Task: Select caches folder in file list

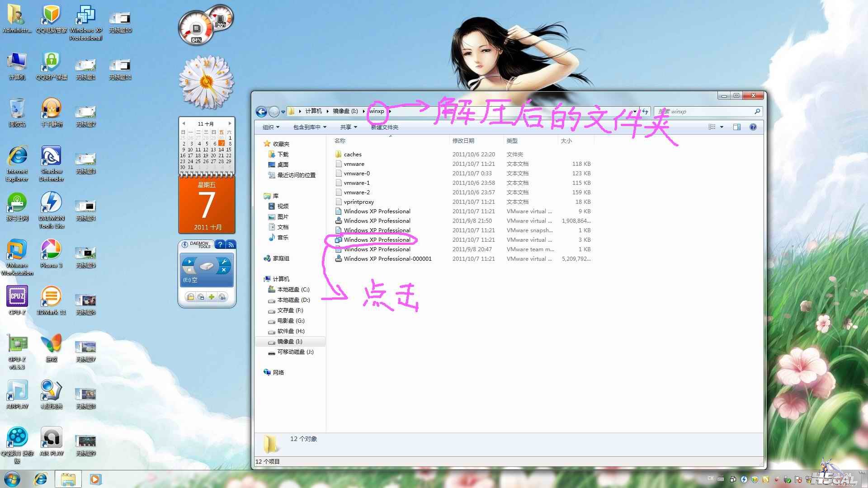Action: coord(349,154)
